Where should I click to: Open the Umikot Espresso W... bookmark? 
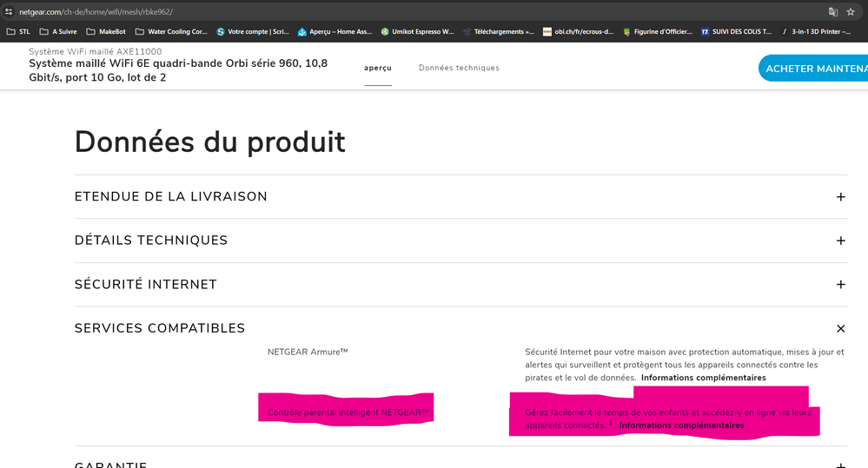pos(417,31)
